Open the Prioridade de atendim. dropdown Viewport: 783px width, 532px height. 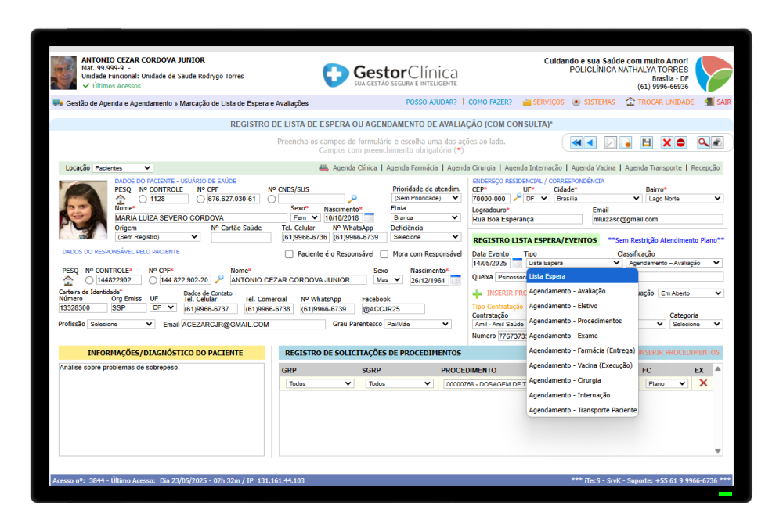tap(426, 198)
